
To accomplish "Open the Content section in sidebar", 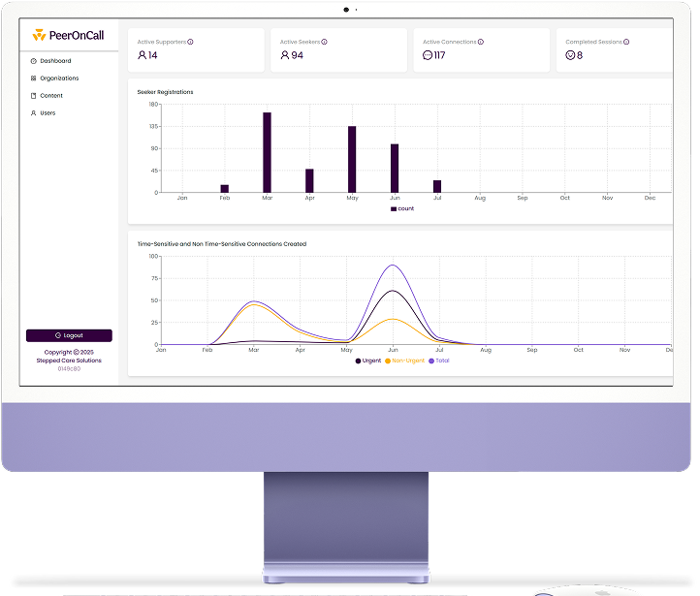I will point(50,96).
